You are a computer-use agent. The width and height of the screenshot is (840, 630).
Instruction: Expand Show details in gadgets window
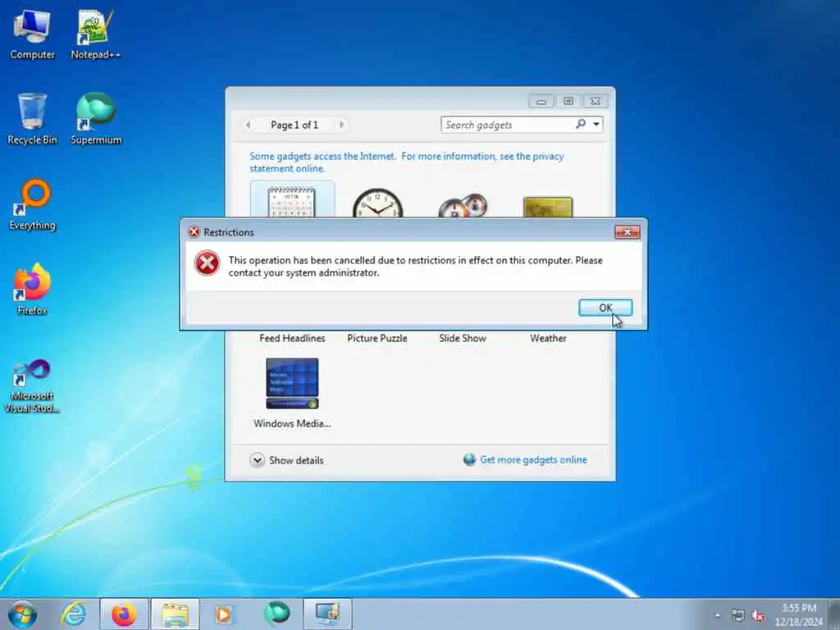(x=286, y=460)
